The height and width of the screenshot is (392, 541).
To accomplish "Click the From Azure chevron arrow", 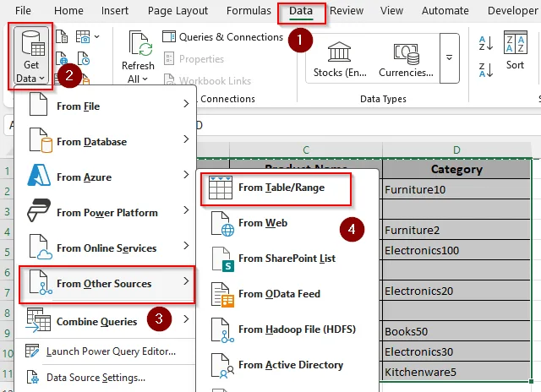I will coord(186,175).
